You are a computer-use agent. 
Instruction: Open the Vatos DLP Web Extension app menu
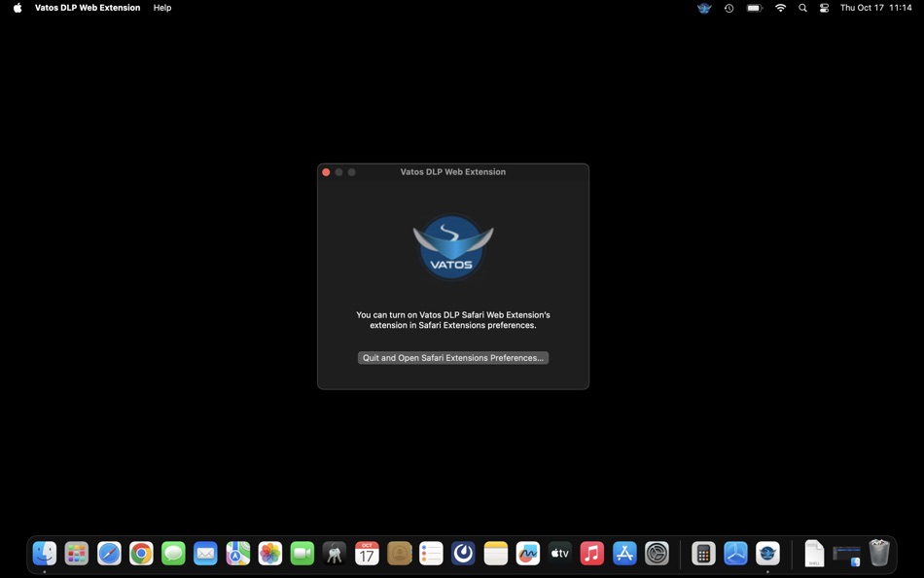click(88, 8)
